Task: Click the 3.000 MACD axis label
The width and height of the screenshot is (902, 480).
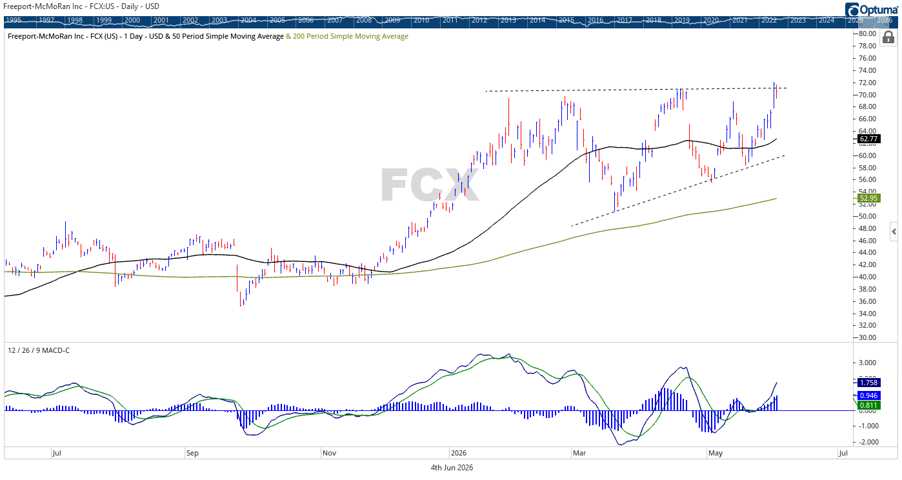Action: coord(869,363)
